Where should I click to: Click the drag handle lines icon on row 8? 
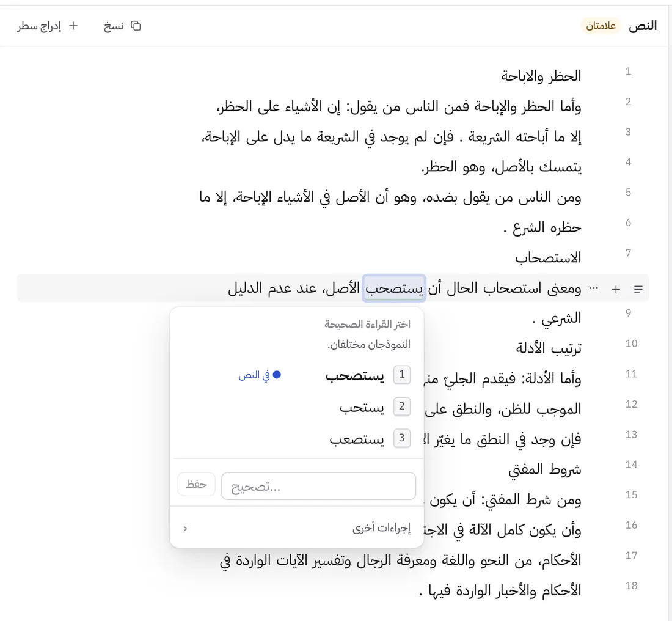click(x=638, y=290)
